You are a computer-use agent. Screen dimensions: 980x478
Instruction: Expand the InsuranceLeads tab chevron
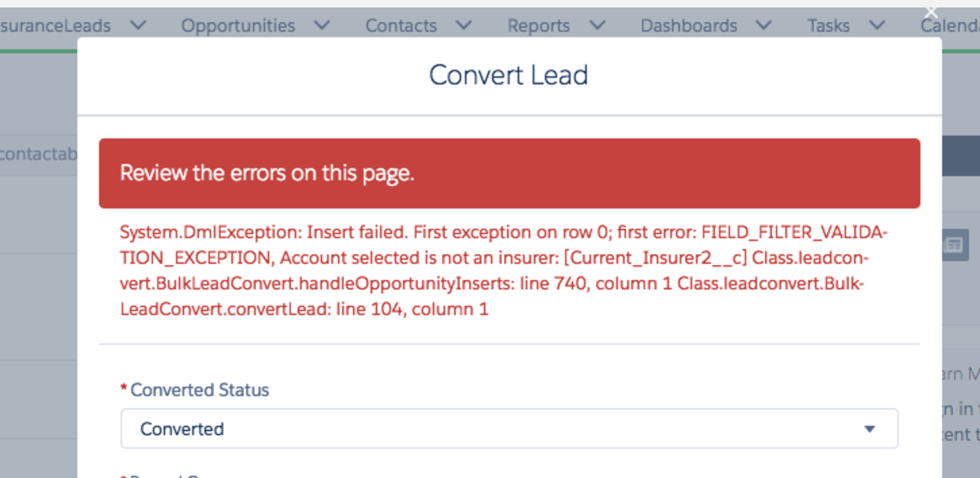click(x=137, y=25)
